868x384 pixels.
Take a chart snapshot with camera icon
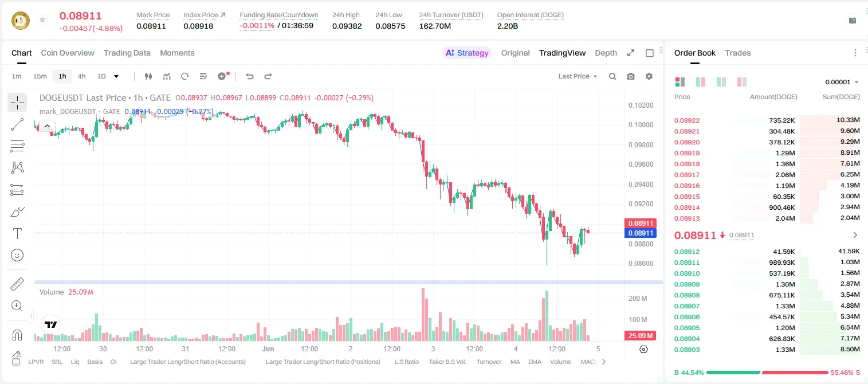coord(631,76)
